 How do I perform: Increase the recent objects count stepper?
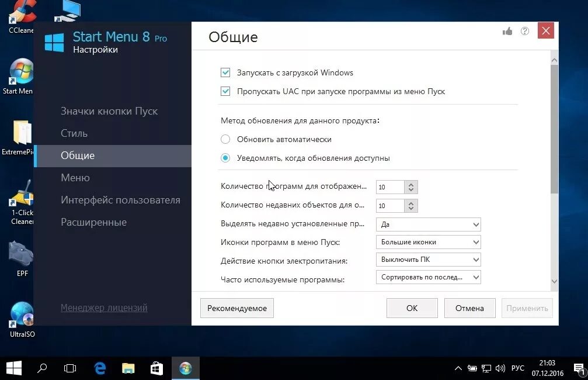[411, 203]
